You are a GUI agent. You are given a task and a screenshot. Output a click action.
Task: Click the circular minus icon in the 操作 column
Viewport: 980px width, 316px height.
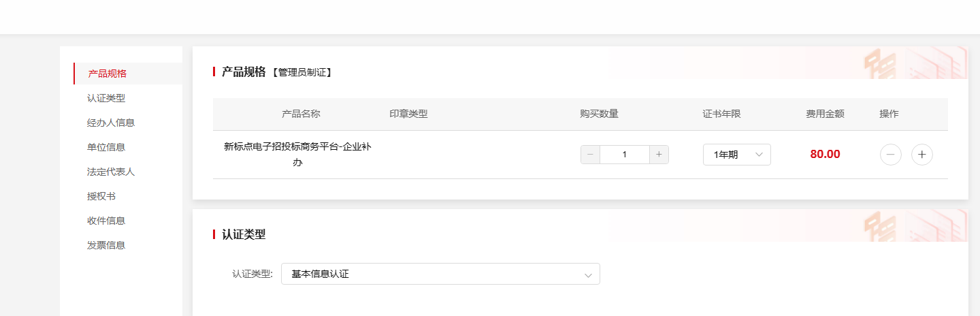[891, 155]
